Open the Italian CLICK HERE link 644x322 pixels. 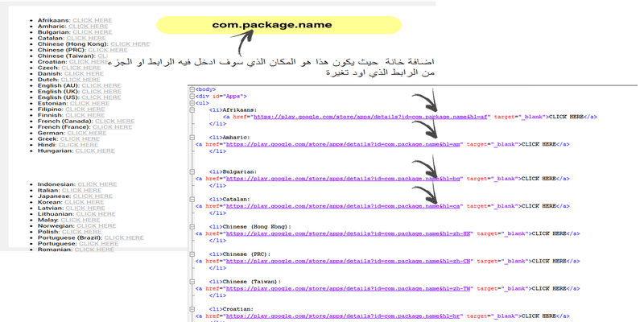pos(82,191)
